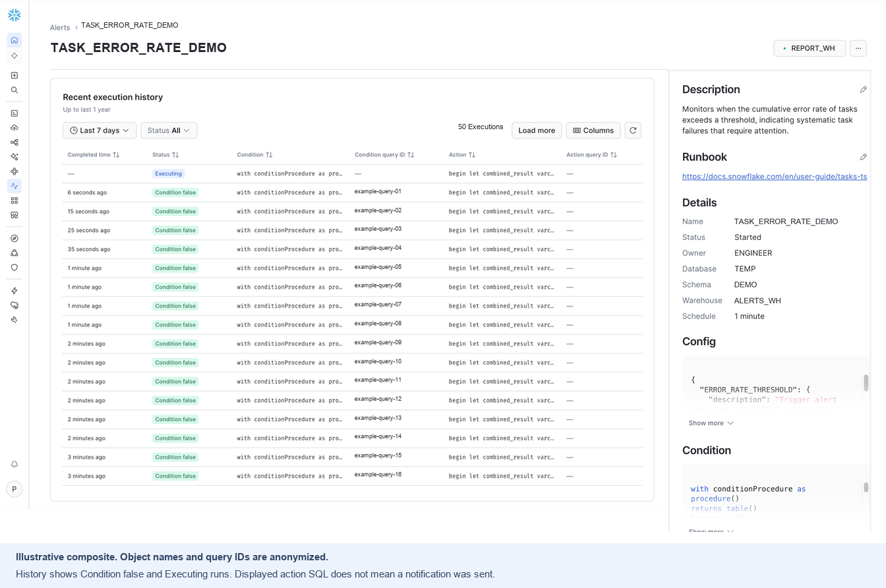Viewport: 886px width, 588px height.
Task: Click the storefront sidebar icon
Action: point(15,215)
